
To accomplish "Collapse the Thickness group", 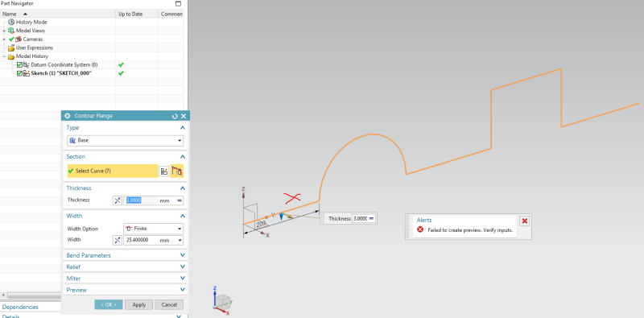I will 183,188.
